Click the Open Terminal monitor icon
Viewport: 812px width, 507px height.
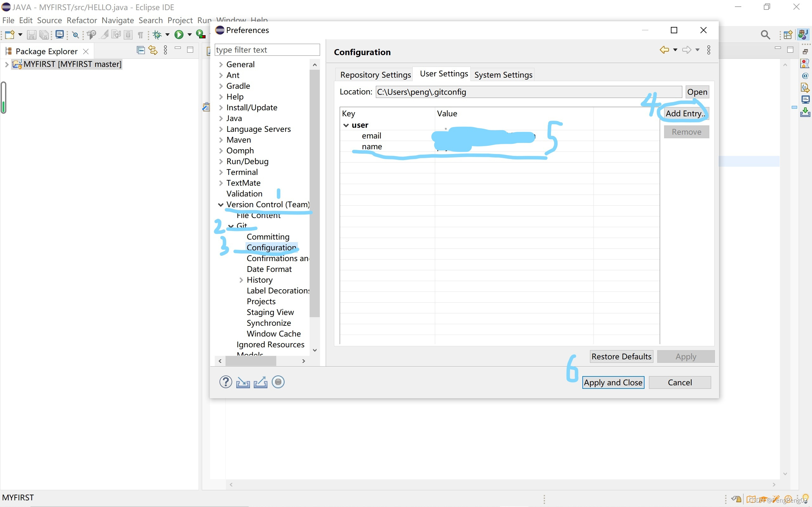coord(60,35)
